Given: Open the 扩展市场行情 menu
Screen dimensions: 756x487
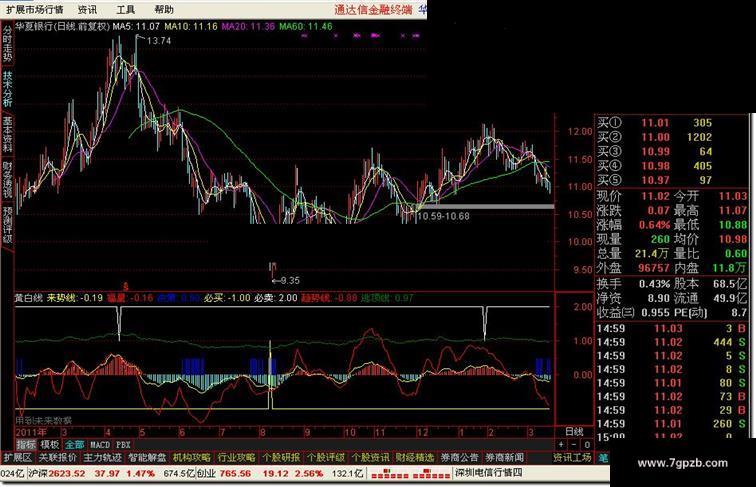Looking at the screenshot, I should coord(34,9).
